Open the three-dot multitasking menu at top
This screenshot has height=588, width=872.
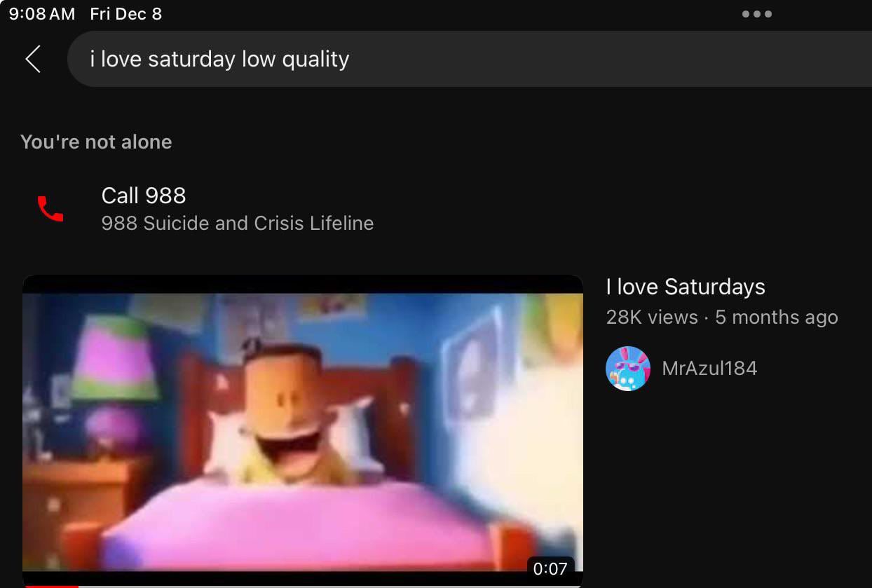pyautogui.click(x=757, y=14)
